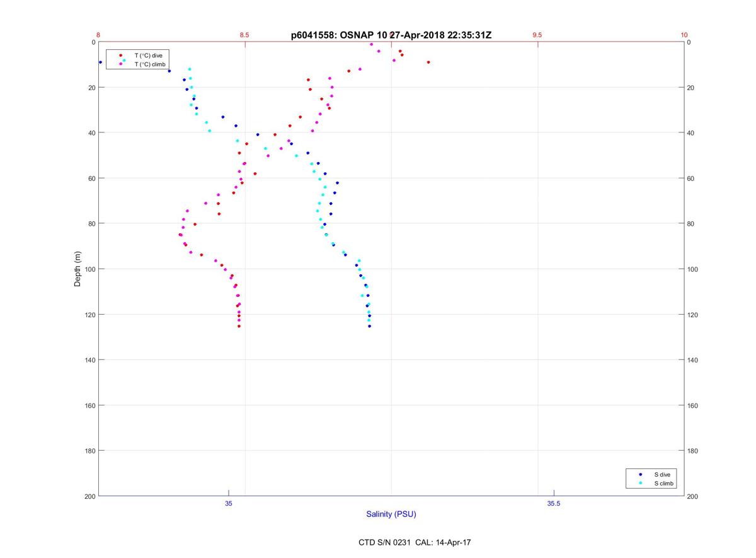Click the '200' tick on the left depth axis
756x558 pixels.
click(x=90, y=496)
